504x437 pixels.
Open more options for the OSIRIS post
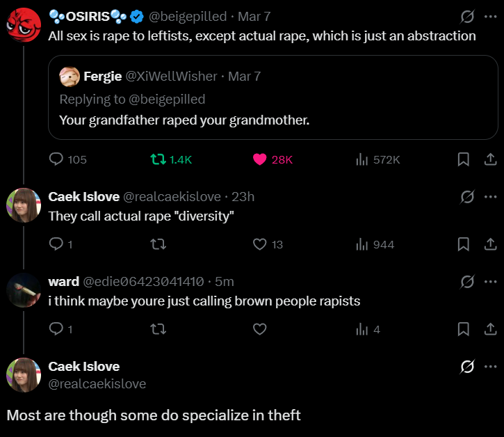click(490, 17)
